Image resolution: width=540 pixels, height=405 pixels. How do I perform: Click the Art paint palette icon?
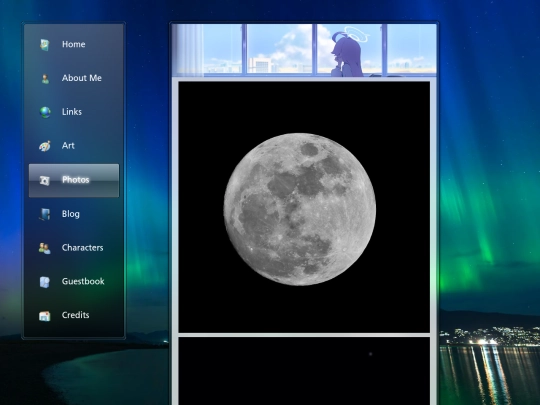pos(45,146)
